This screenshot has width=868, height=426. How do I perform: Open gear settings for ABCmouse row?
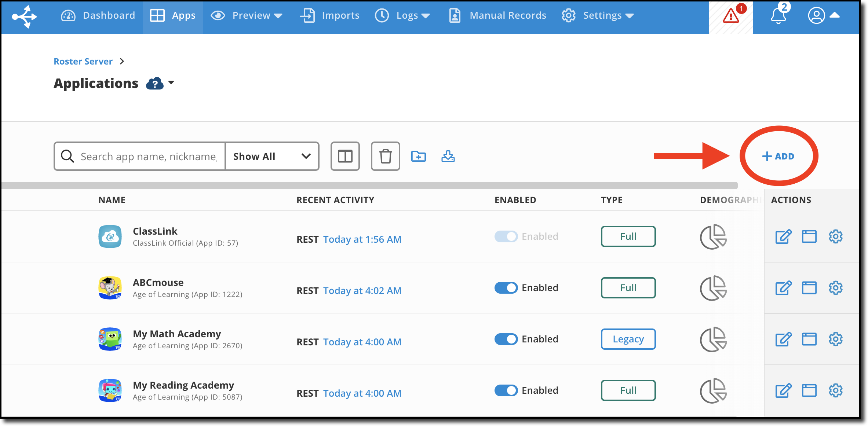tap(835, 288)
